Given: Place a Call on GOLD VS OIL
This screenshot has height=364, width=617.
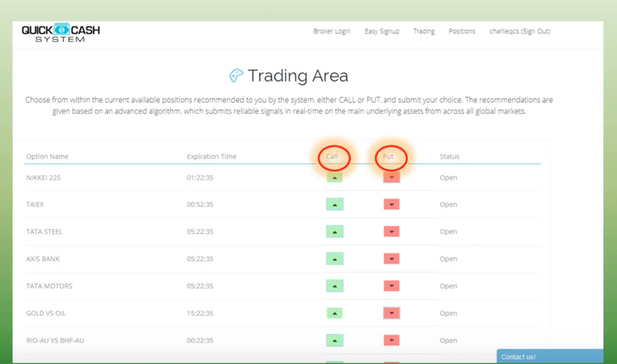Looking at the screenshot, I should 335,314.
